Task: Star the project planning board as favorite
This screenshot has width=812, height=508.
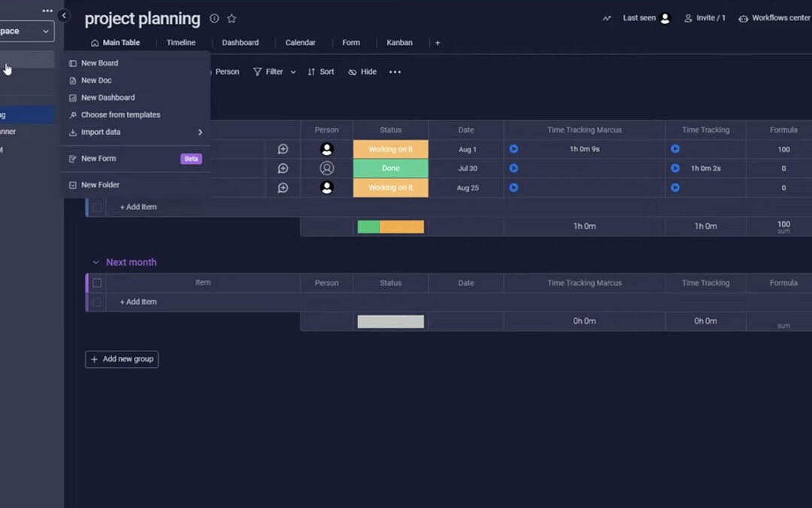Action: click(x=232, y=19)
